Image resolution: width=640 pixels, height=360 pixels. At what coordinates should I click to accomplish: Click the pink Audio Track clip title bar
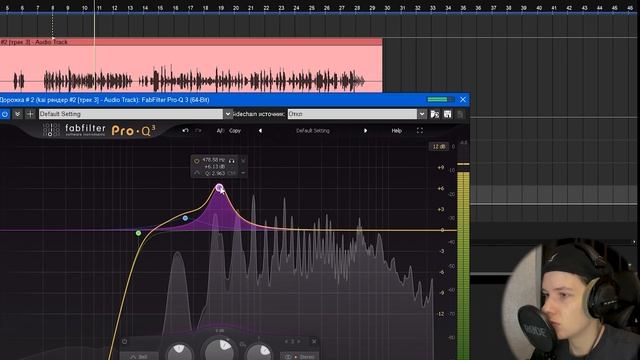pyautogui.click(x=191, y=42)
